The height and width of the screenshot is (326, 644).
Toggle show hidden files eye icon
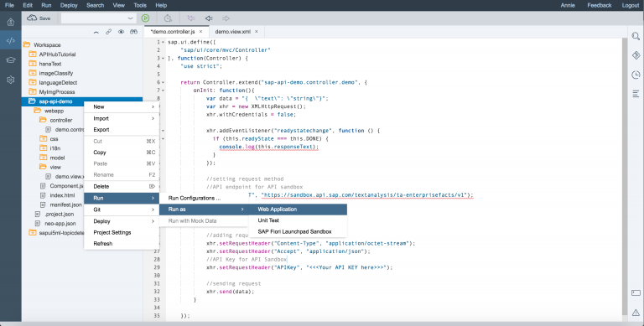tap(121, 32)
